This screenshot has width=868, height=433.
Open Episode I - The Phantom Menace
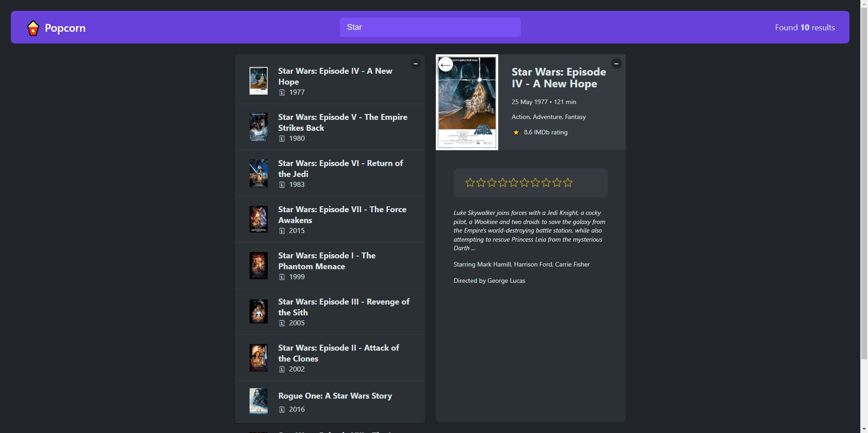point(330,266)
